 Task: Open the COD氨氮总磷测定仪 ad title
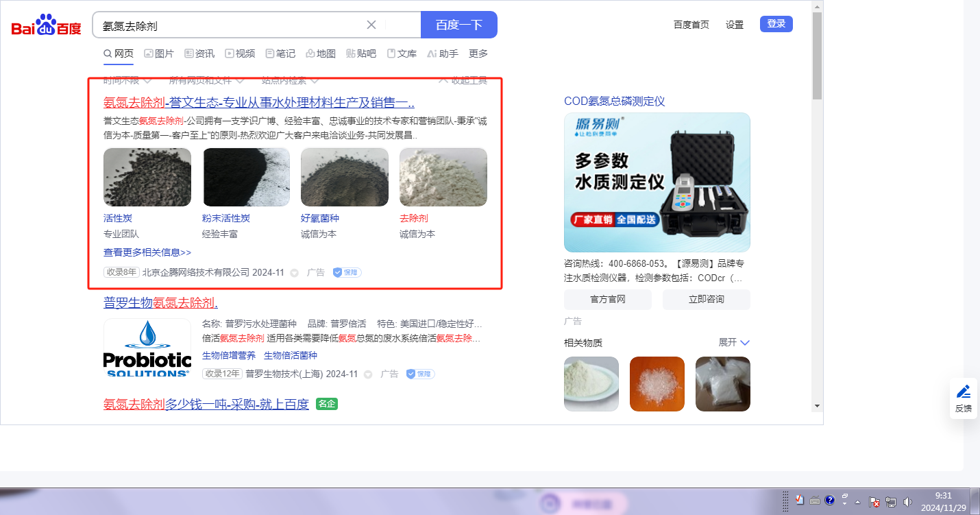[615, 101]
